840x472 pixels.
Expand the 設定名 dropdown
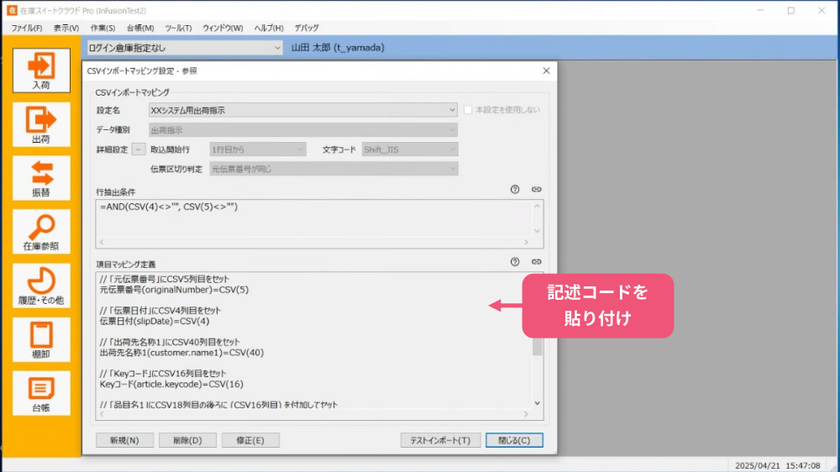pos(303,110)
